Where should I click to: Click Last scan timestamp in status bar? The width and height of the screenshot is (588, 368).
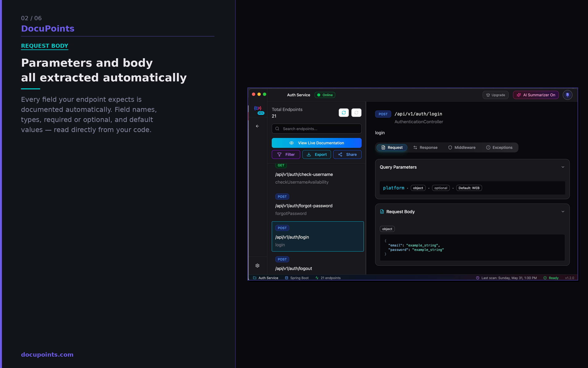[x=509, y=278]
